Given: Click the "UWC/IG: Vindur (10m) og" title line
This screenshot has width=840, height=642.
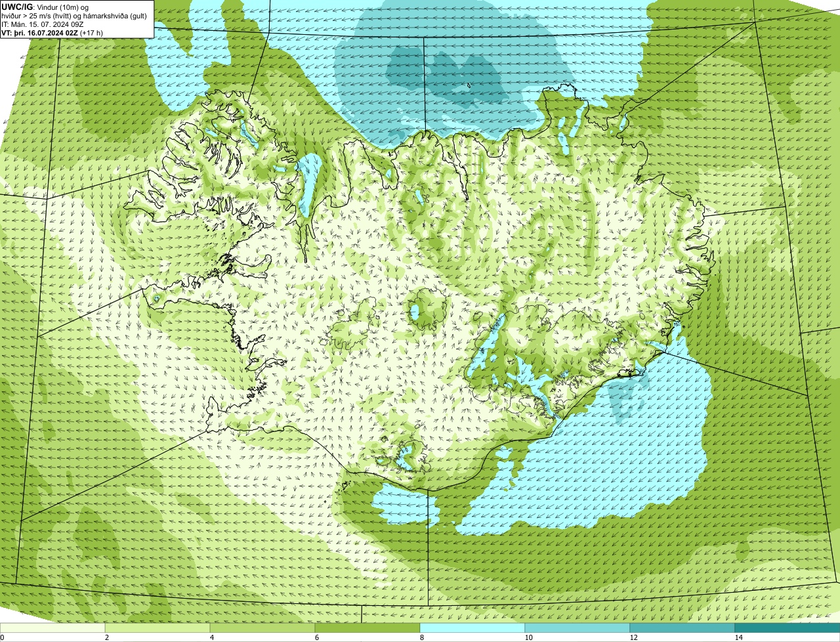Looking at the screenshot, I should tap(44, 7).
